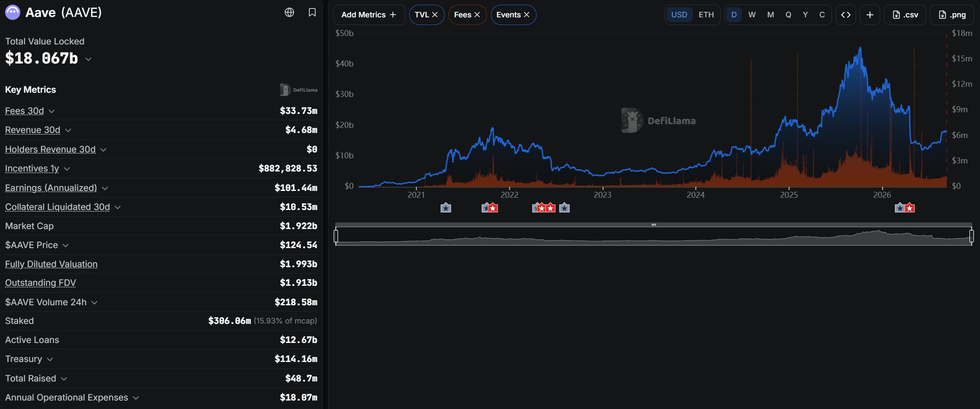Toggle the Events chip off

(526, 15)
